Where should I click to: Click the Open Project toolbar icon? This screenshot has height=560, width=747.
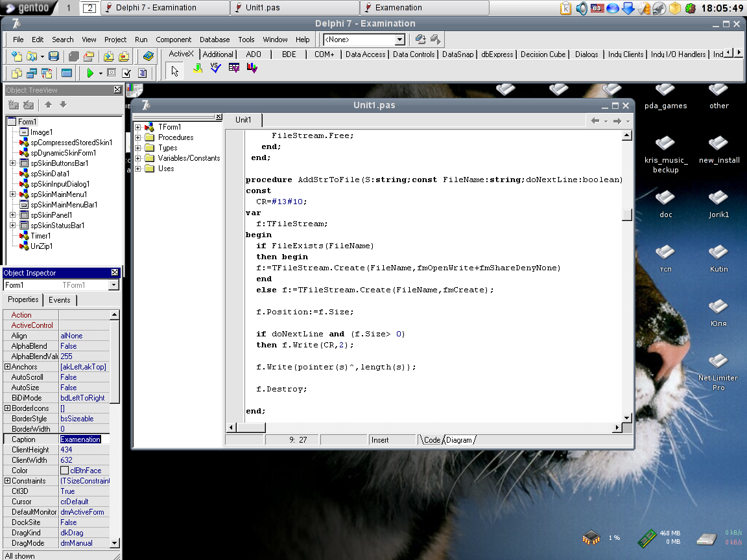tap(88, 56)
